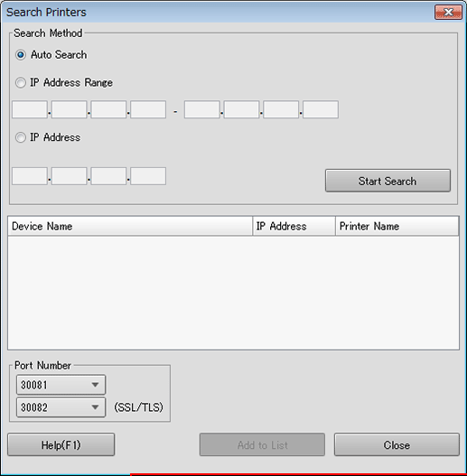This screenshot has height=476, width=467.
Task: Click first octet of range end IP
Action: click(x=202, y=109)
